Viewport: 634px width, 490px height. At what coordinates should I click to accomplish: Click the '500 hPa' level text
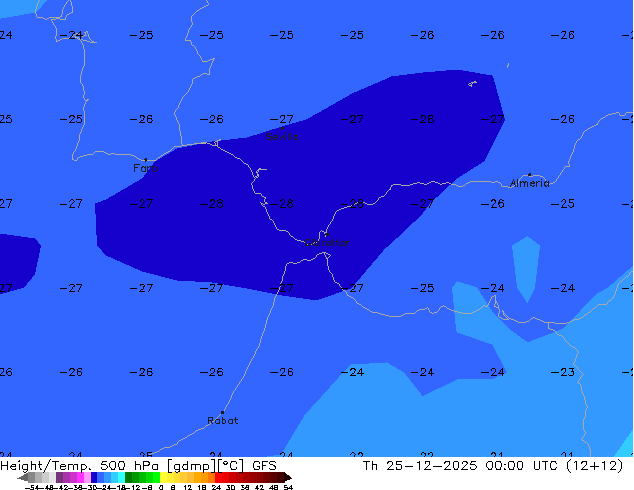129,466
